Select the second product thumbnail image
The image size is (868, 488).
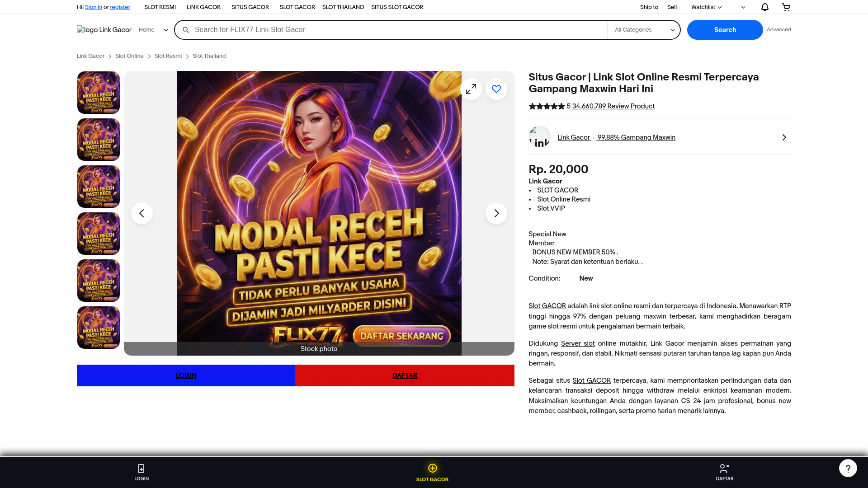[x=99, y=140]
